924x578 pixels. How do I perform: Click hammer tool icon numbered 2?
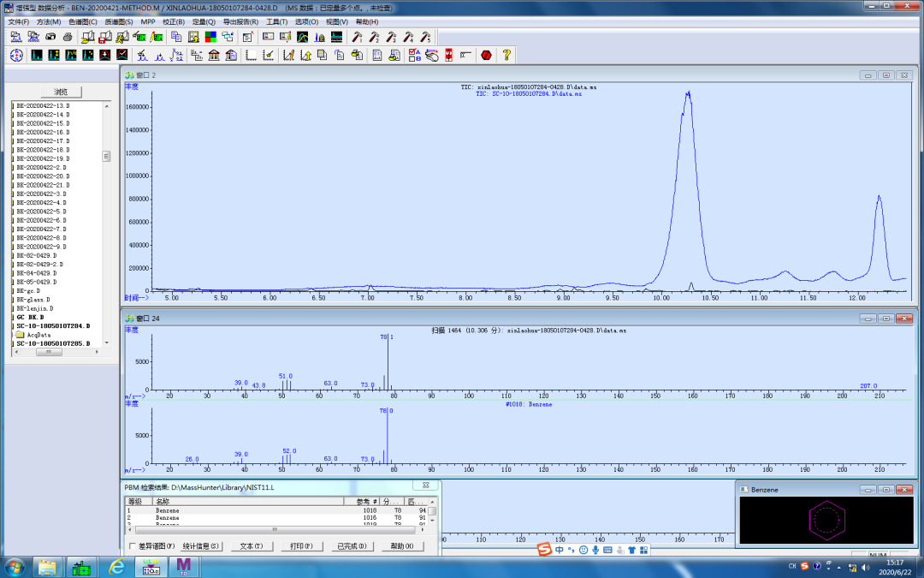pyautogui.click(x=374, y=37)
